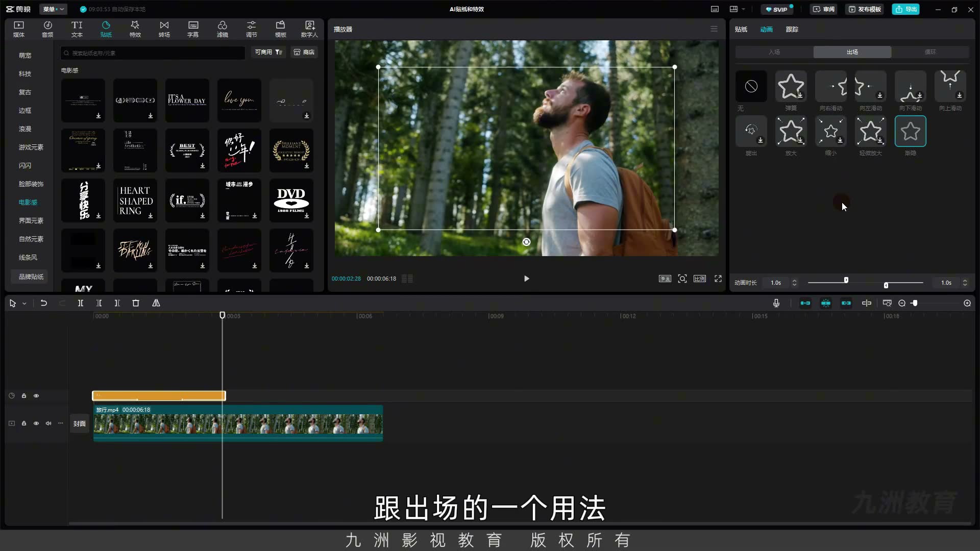Open the 模板 (Templates) panel
Screen dimensions: 980x551
(x=280, y=29)
